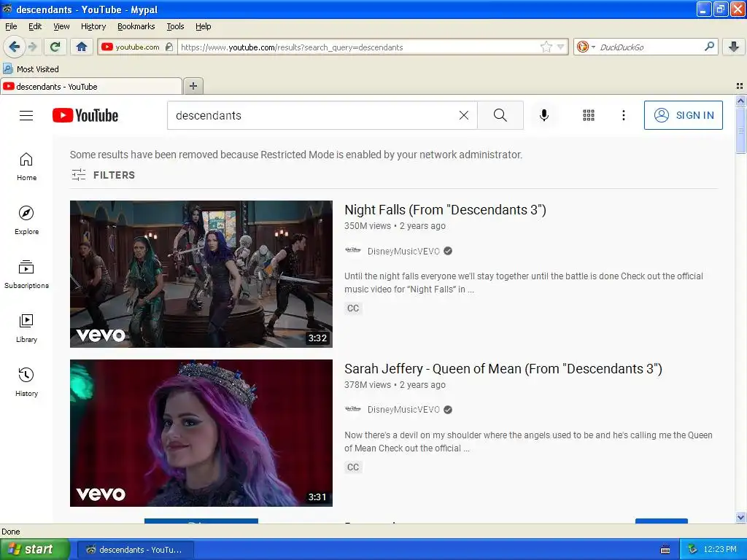This screenshot has width=747, height=560.
Task: Open the YouTube settings three-dot menu
Action: [623, 115]
